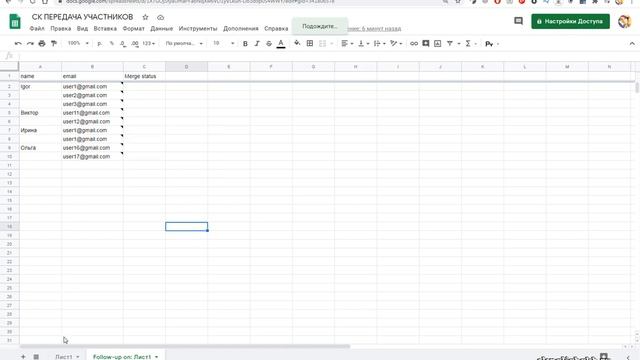The height and width of the screenshot is (360, 640).
Task: Check the cloud save status icon
Action: pos(160,17)
